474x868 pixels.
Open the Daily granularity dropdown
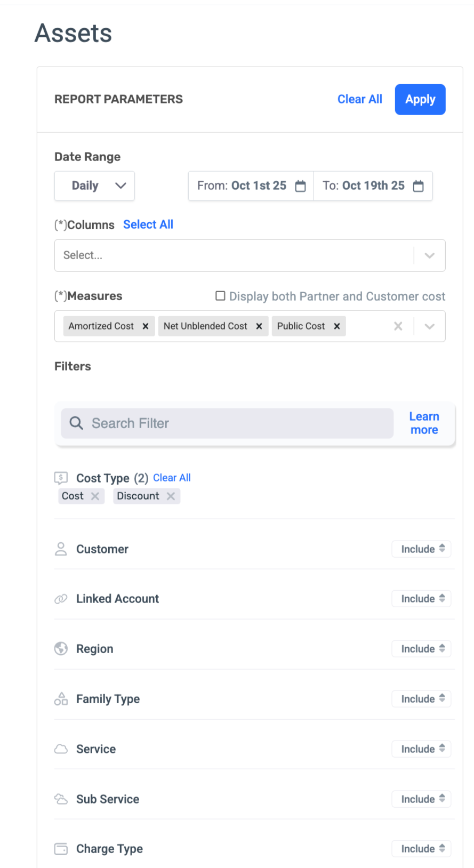point(94,186)
